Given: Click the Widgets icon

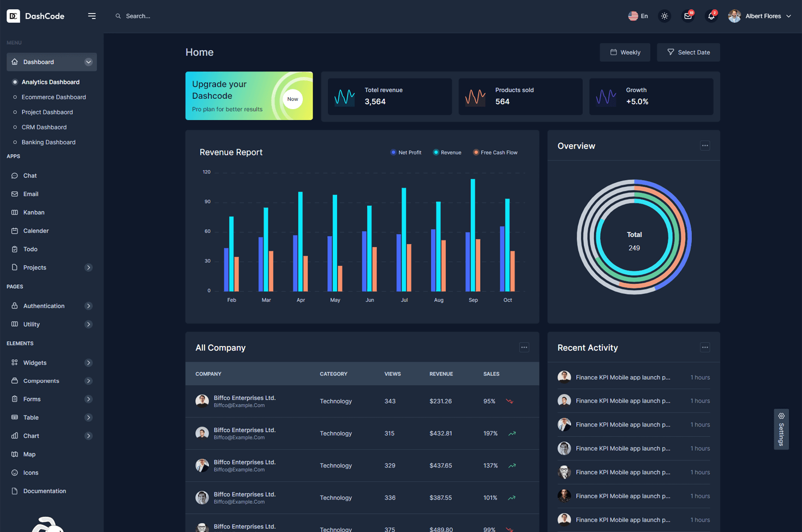Looking at the screenshot, I should (x=15, y=363).
